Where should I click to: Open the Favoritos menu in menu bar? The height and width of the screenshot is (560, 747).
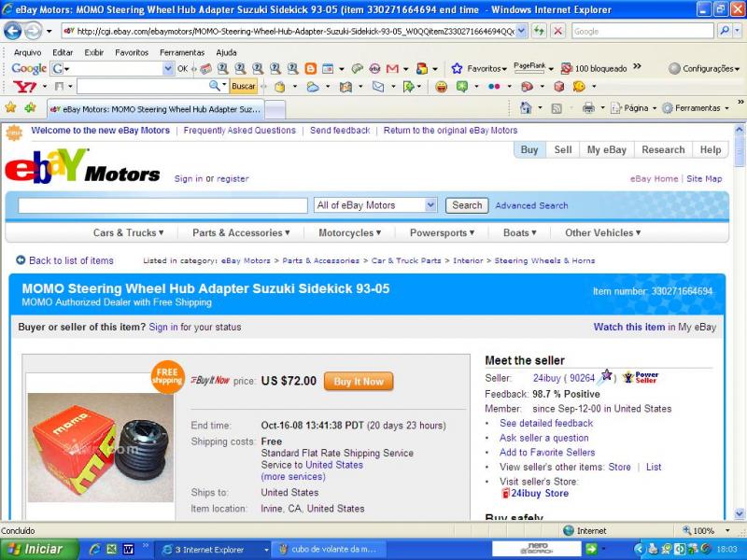click(132, 52)
